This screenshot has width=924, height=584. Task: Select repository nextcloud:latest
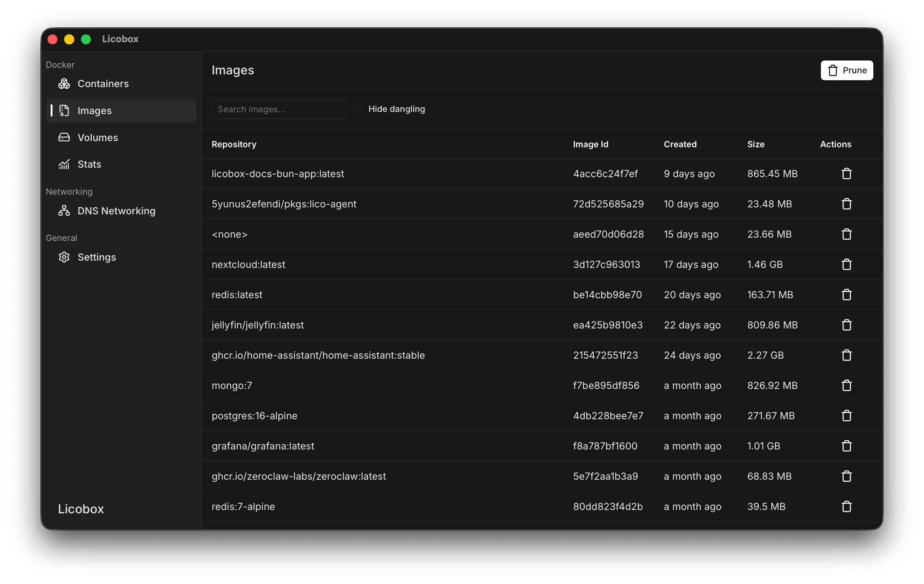248,265
